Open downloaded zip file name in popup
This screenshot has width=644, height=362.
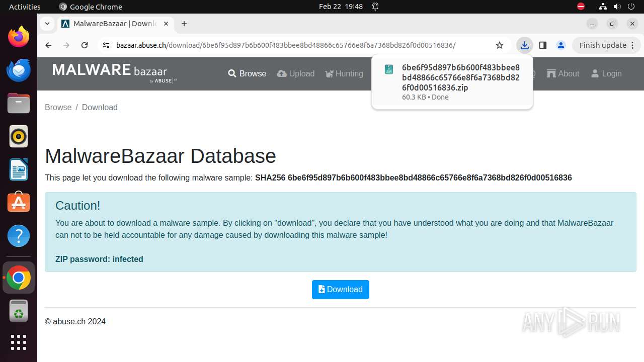[x=461, y=77]
